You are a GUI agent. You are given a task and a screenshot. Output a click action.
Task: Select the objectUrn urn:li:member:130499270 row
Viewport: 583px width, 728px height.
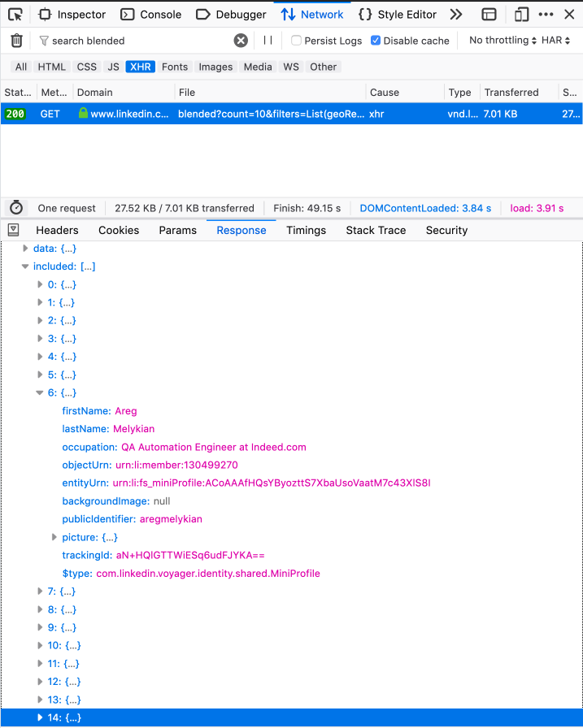pos(291,465)
